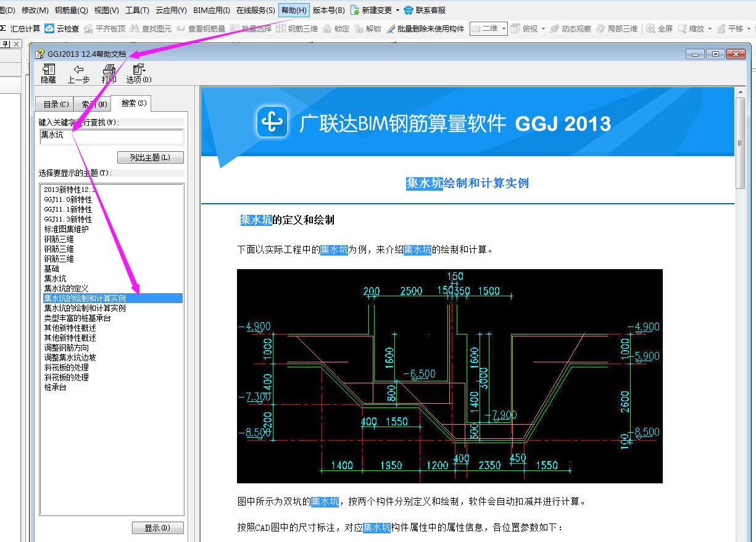Select the 缩放 zoom tool

691,28
